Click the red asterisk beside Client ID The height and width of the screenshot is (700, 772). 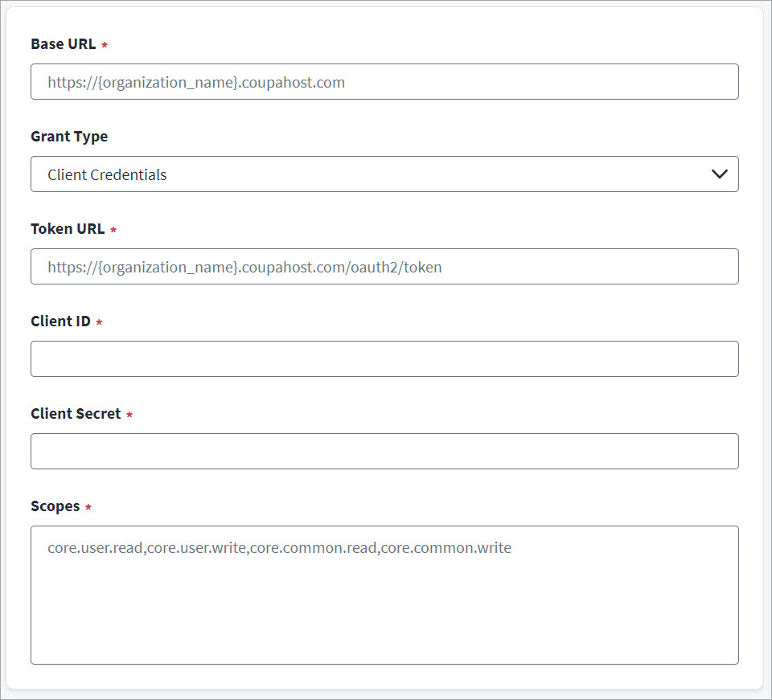point(100,322)
